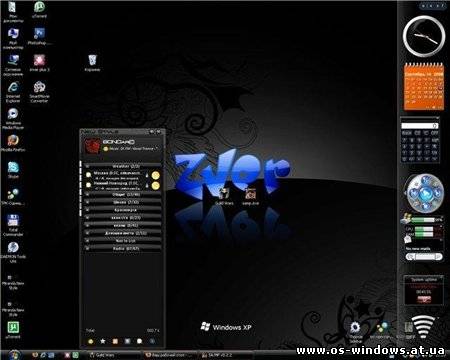Launch the DAEMON Tools Lite desktop icon
This screenshot has width=450, height=360.
point(13,251)
